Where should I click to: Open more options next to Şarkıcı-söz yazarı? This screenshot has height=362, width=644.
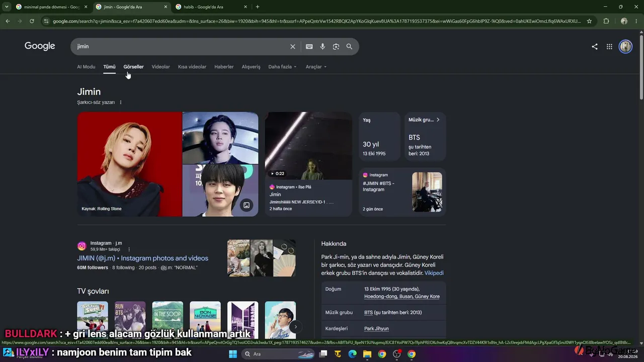click(121, 103)
